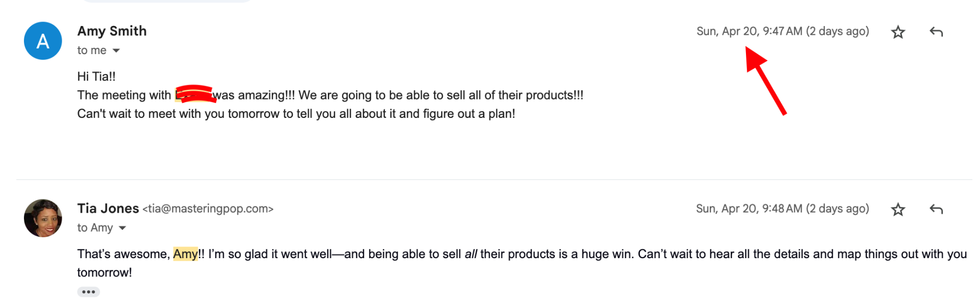This screenshot has height=300, width=980.
Task: Click the 9:47 AM message timestamp
Action: tap(782, 32)
